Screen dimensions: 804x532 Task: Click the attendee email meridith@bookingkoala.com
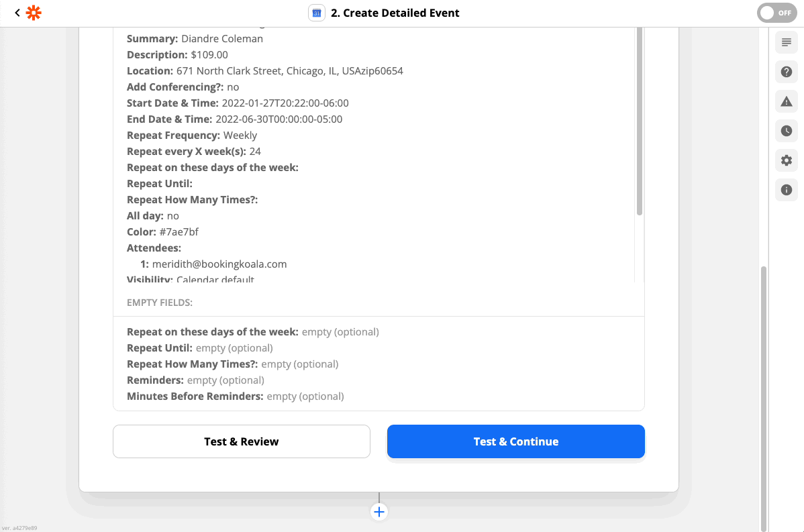[x=219, y=264]
